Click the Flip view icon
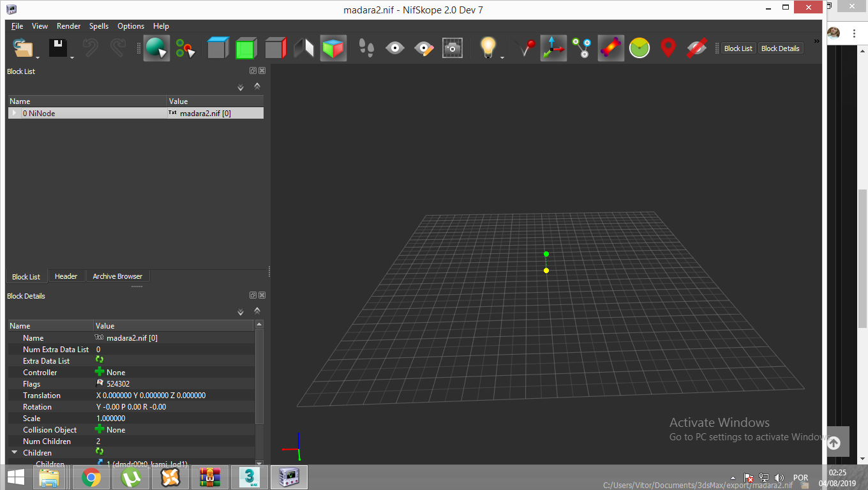The height and width of the screenshot is (490, 868). [x=304, y=48]
